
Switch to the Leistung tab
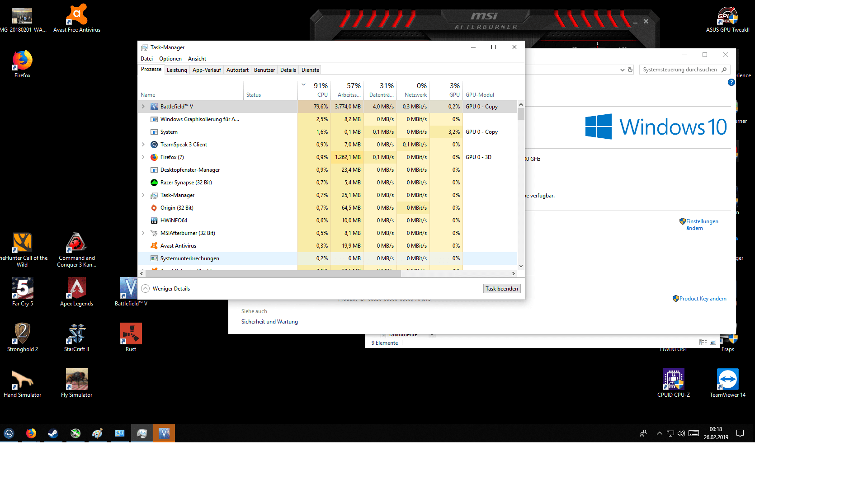point(177,70)
